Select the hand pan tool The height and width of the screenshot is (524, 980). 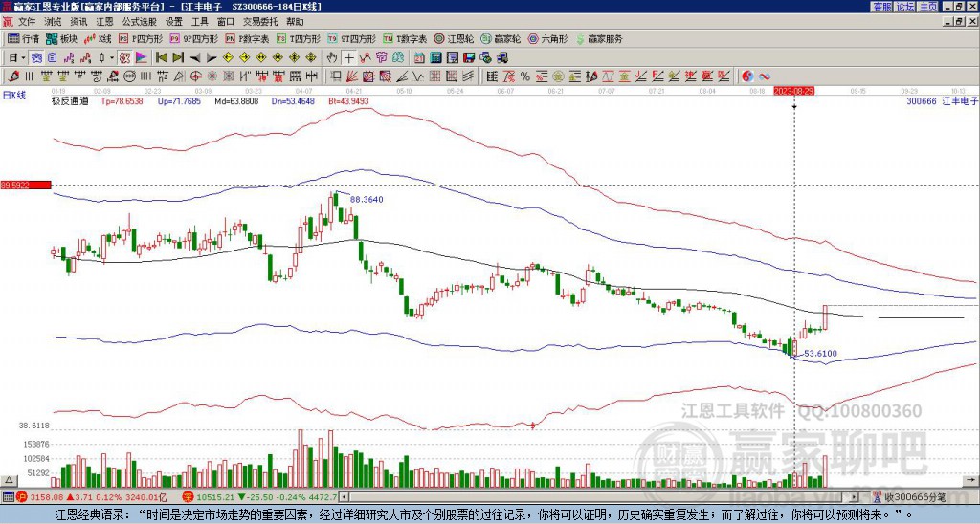click(332, 58)
